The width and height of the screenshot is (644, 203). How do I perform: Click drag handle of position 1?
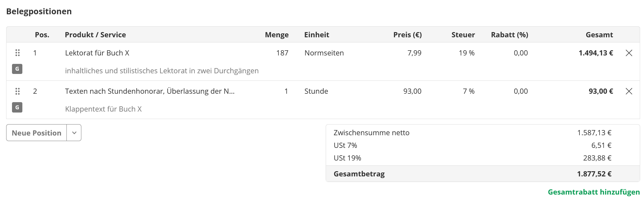click(x=18, y=53)
